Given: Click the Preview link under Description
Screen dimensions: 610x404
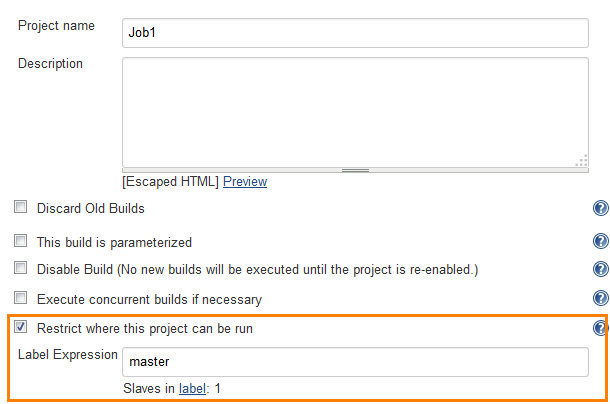Looking at the screenshot, I should coord(245,181).
